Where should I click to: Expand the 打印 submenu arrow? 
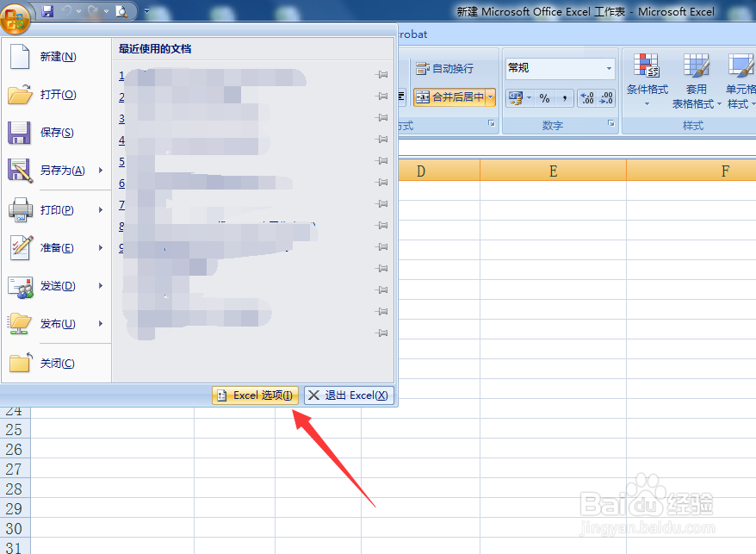point(101,210)
